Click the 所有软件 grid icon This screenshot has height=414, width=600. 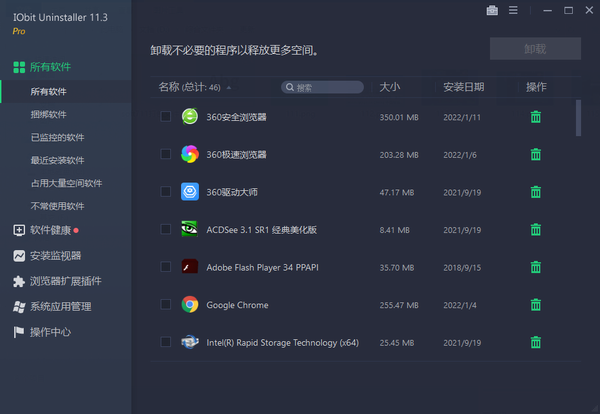[19, 67]
